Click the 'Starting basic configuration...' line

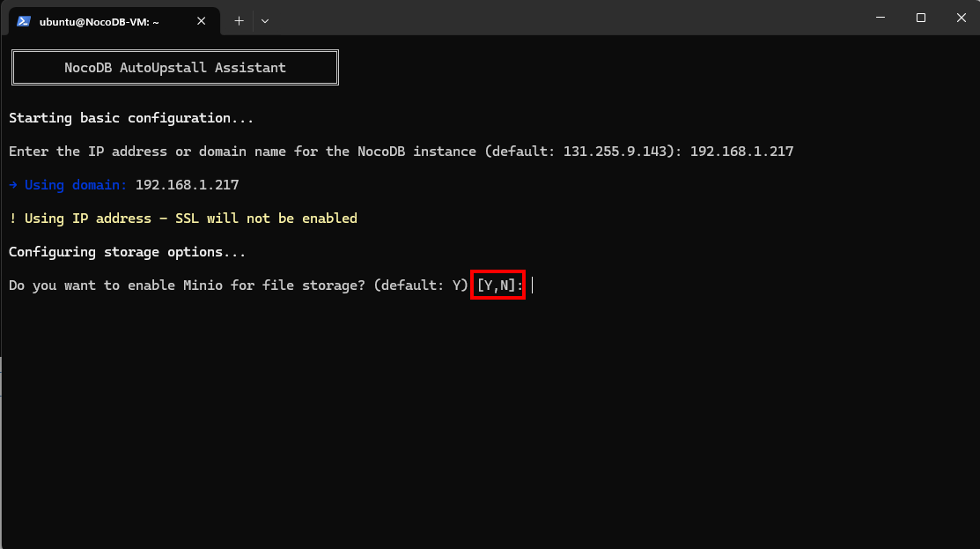click(131, 118)
